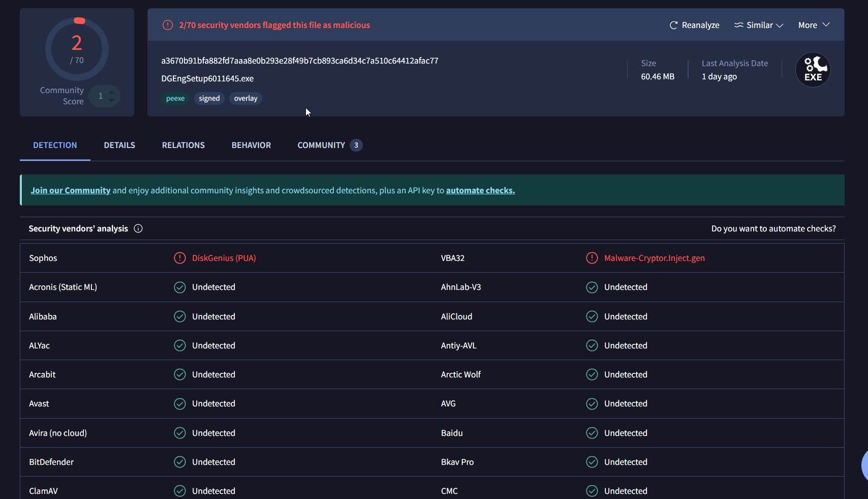Click the VBA32 malware warning icon
This screenshot has width=868, height=499.
pyautogui.click(x=592, y=258)
